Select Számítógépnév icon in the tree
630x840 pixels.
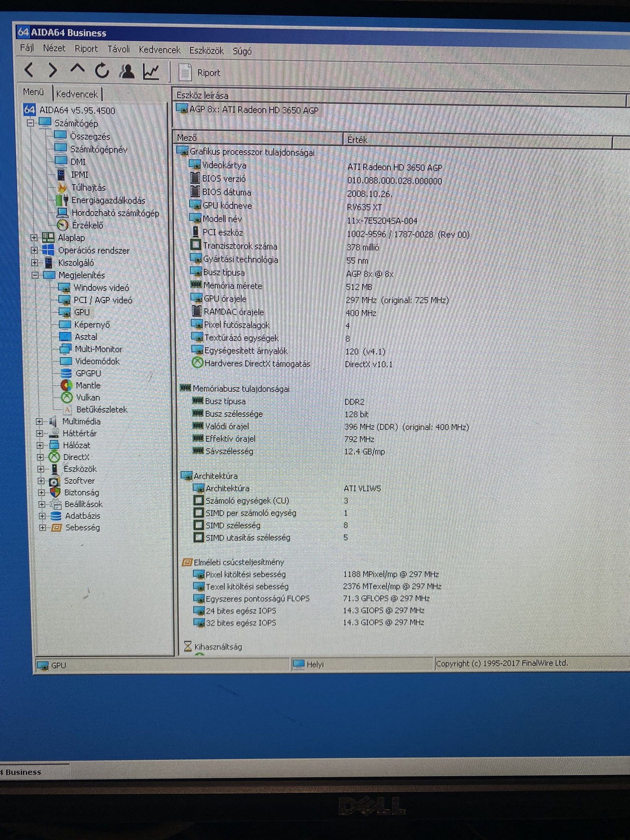[61, 148]
